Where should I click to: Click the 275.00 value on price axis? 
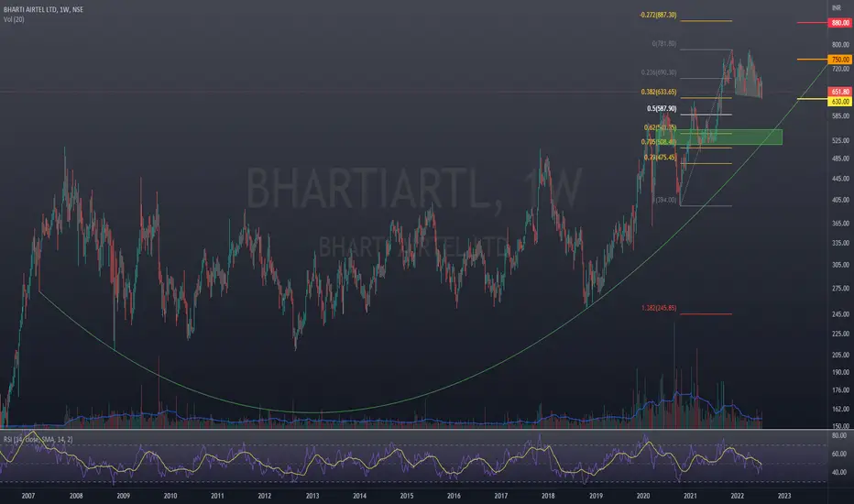(x=840, y=289)
